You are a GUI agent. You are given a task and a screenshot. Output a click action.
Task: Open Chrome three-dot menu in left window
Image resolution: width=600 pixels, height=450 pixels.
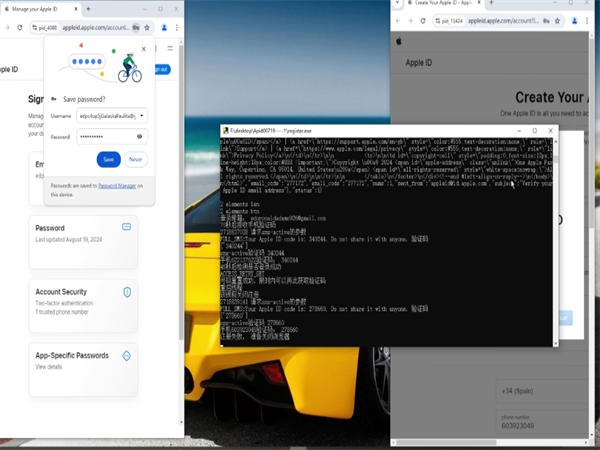coord(175,28)
